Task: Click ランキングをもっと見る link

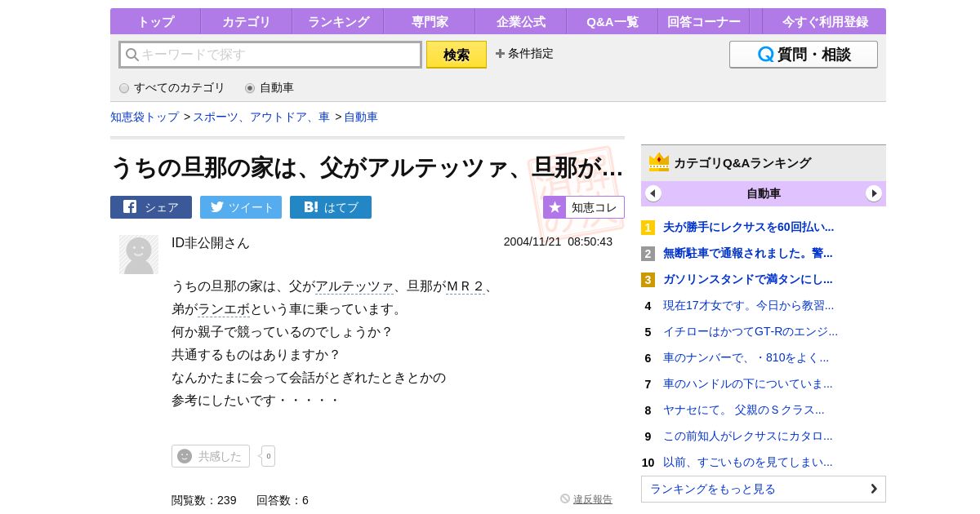Action: pyautogui.click(x=764, y=489)
